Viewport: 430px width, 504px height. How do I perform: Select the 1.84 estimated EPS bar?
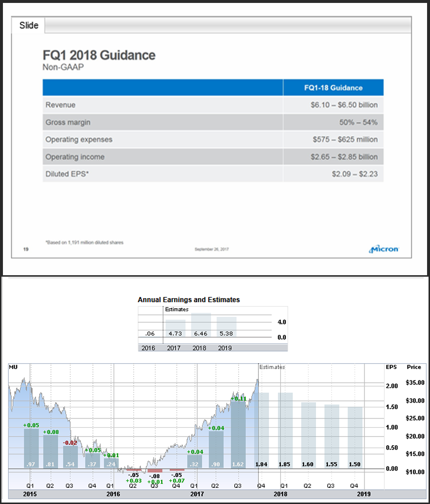261,430
